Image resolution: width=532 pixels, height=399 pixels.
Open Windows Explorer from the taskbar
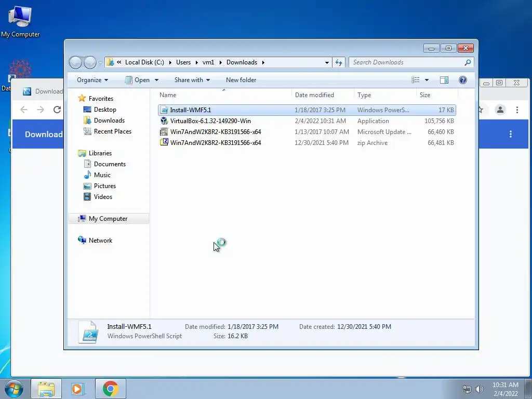click(46, 389)
